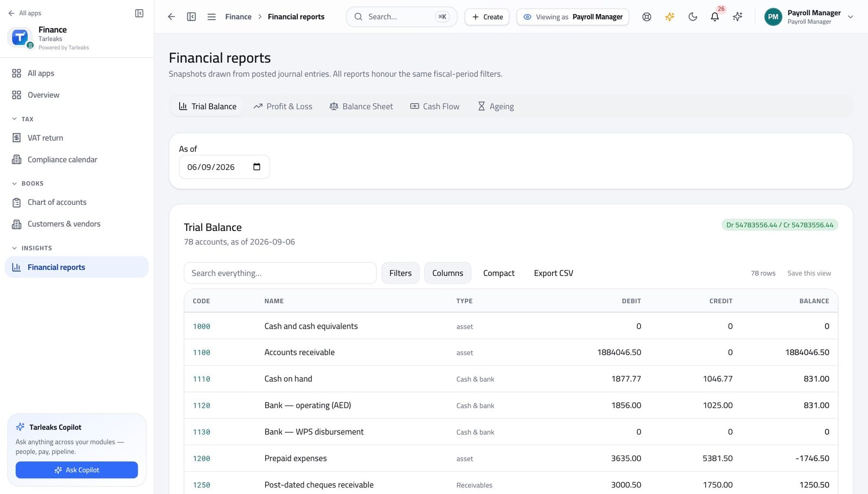This screenshot has height=494, width=868.
Task: Click the orange sparkle AI icon
Action: (x=669, y=17)
